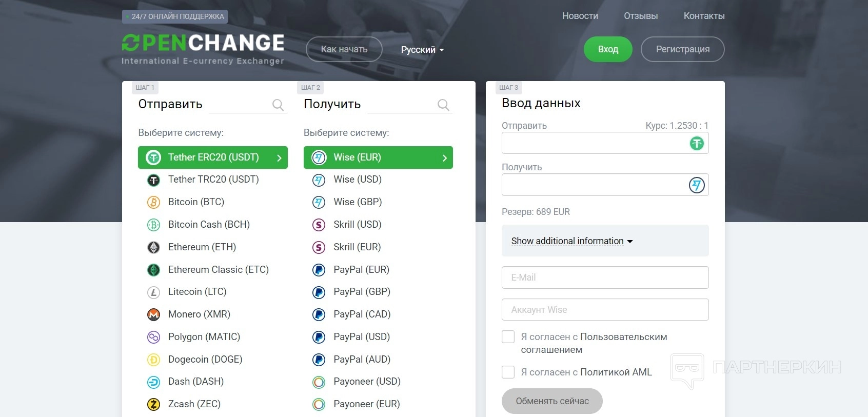The width and height of the screenshot is (868, 417).
Task: Focus the E-Mail input field
Action: point(605,277)
